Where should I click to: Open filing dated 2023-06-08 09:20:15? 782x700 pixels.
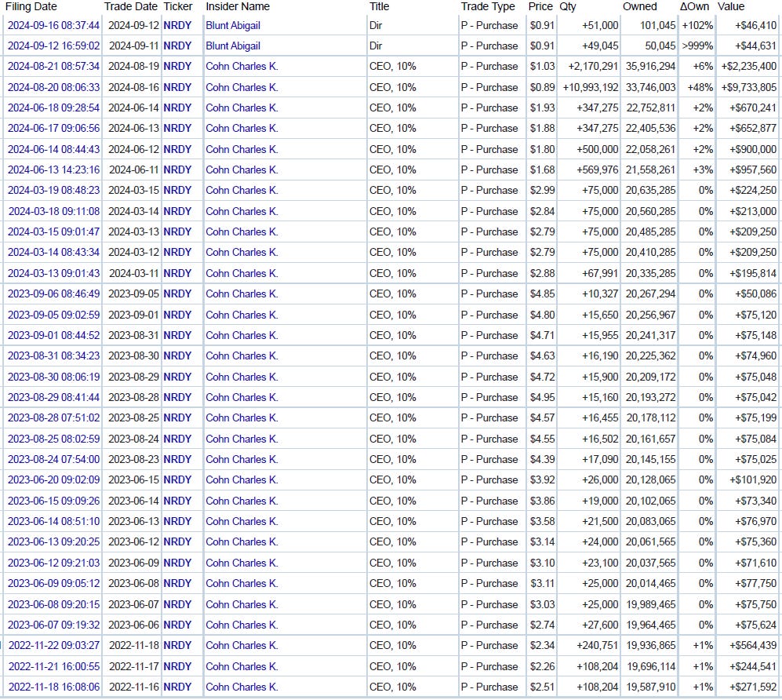(53, 604)
